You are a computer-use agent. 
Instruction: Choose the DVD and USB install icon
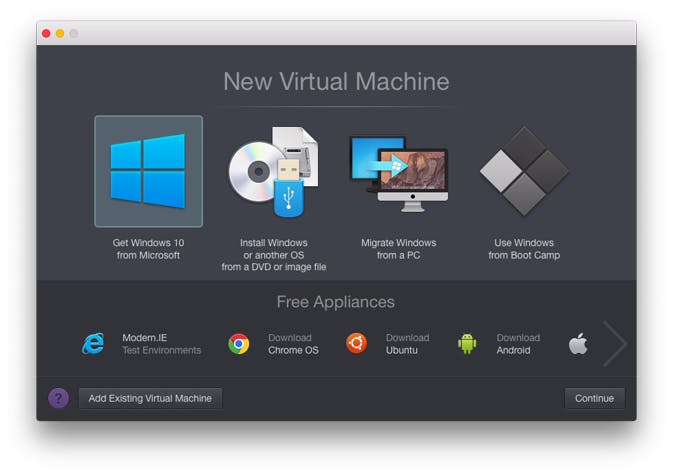click(x=273, y=171)
